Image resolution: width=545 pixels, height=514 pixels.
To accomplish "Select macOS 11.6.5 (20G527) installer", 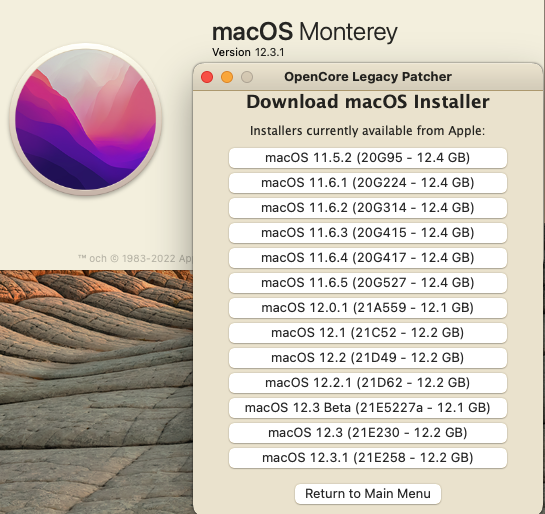I will point(368,283).
